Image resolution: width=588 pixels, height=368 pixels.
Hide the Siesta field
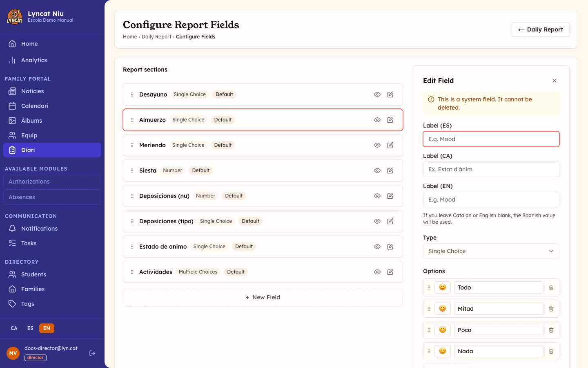point(377,171)
